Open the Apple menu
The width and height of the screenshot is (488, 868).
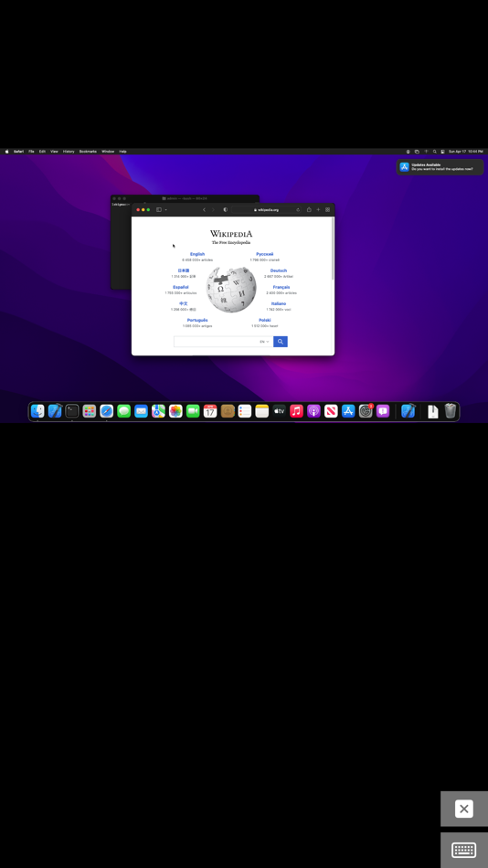point(6,151)
